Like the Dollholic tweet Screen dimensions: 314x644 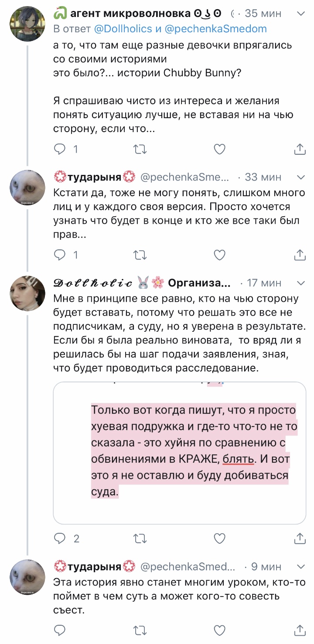(220, 538)
